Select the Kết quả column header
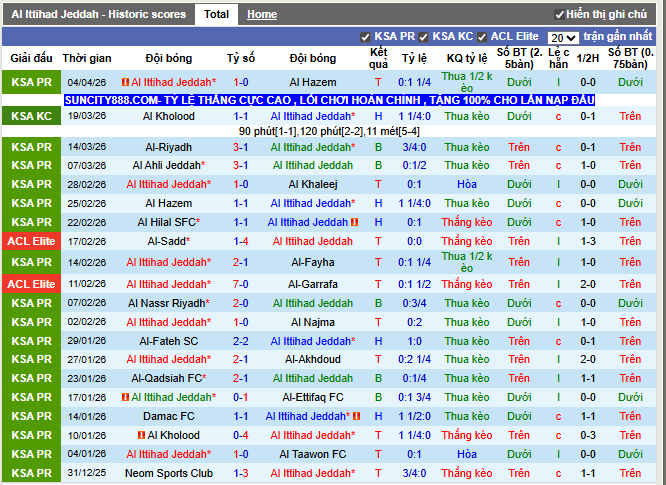This screenshot has height=485, width=666. pos(378,58)
